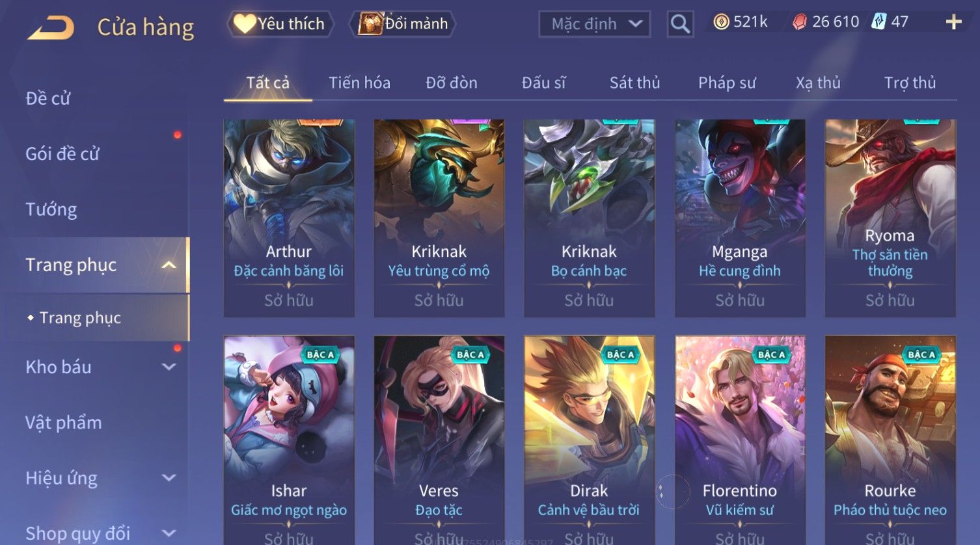The height and width of the screenshot is (545, 980).
Task: Switch to the Pháp sư tab
Action: click(727, 83)
